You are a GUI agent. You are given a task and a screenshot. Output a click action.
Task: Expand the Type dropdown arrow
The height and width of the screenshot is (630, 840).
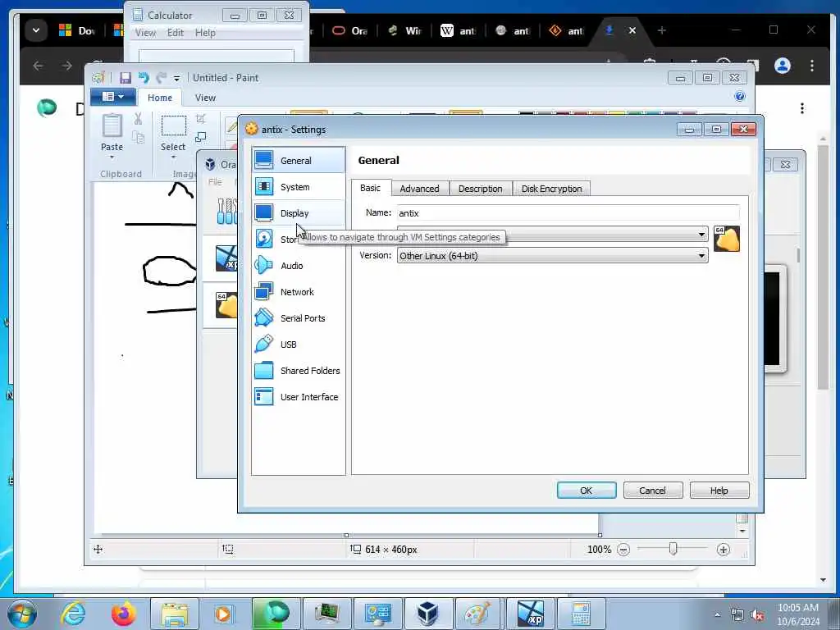click(x=701, y=234)
